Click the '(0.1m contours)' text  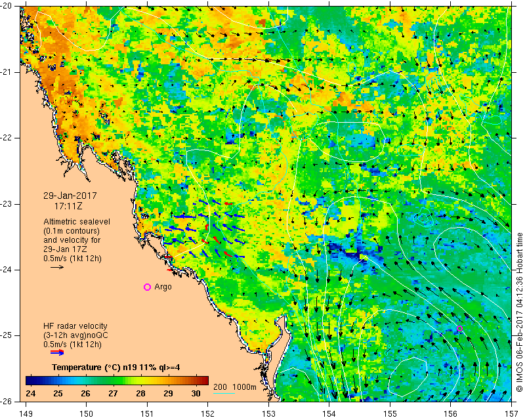coord(72,231)
